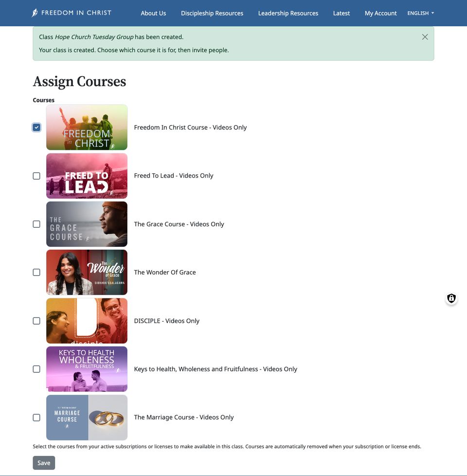Enable the DISCIPLE course checkbox
The width and height of the screenshot is (467, 476).
(x=36, y=321)
